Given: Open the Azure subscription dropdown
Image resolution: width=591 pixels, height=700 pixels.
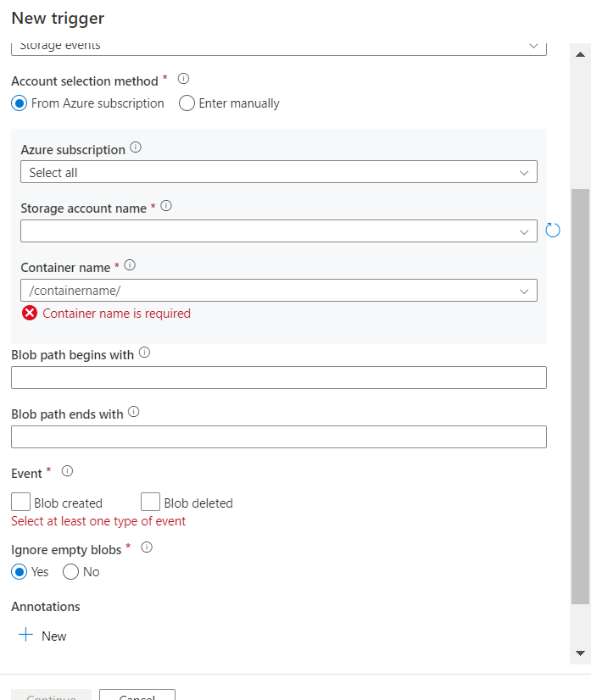Looking at the screenshot, I should click(278, 172).
